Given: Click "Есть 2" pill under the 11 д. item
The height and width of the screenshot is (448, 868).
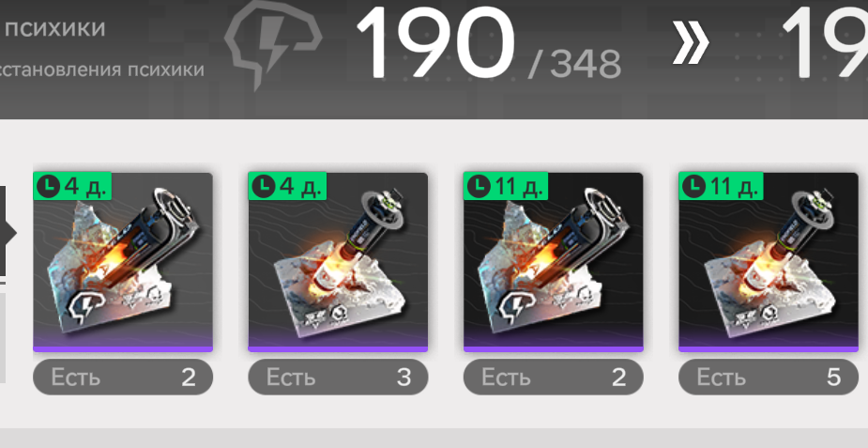Looking at the screenshot, I should point(553,378).
